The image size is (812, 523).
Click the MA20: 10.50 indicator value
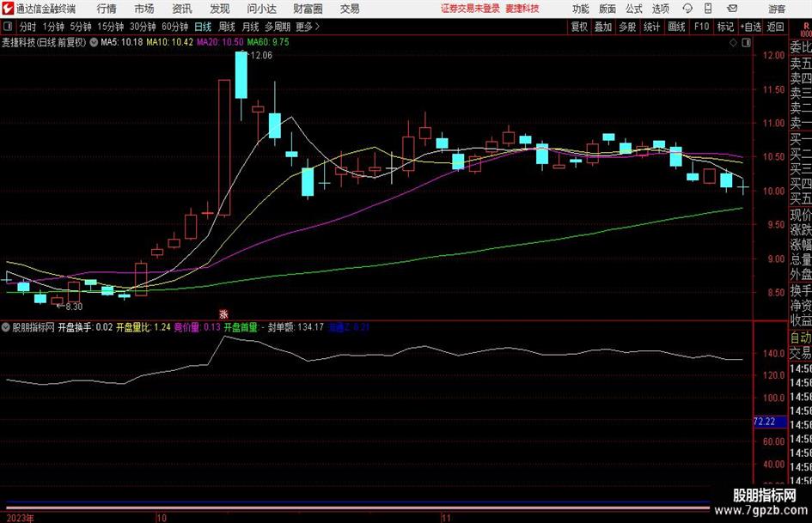220,42
